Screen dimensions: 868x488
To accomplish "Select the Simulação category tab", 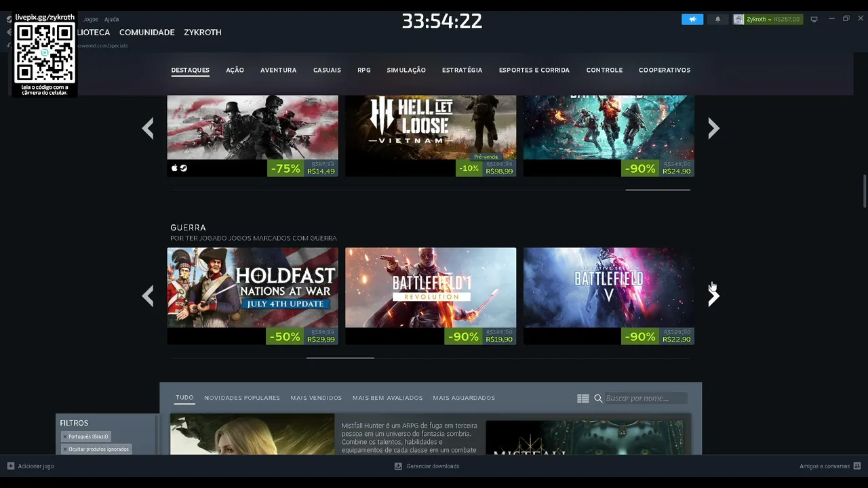I will click(406, 70).
